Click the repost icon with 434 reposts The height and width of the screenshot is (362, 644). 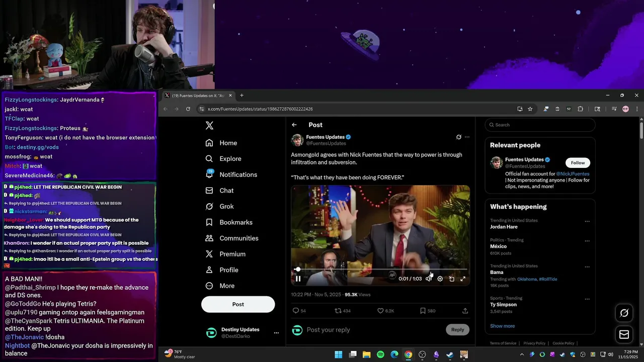pyautogui.click(x=338, y=311)
